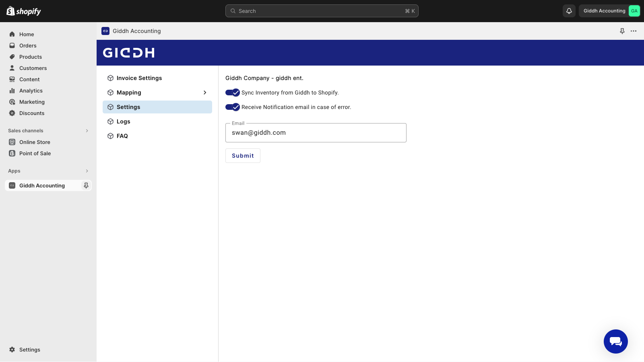The image size is (644, 362).
Task: Click the Orders inbox icon
Action: pyautogui.click(x=12, y=45)
